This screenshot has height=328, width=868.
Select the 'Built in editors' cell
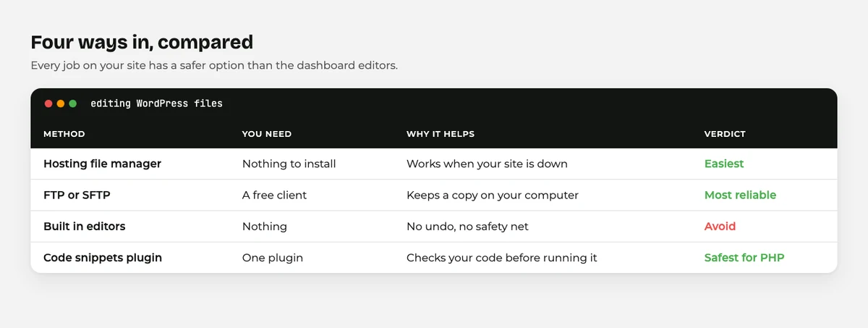pyautogui.click(x=85, y=226)
